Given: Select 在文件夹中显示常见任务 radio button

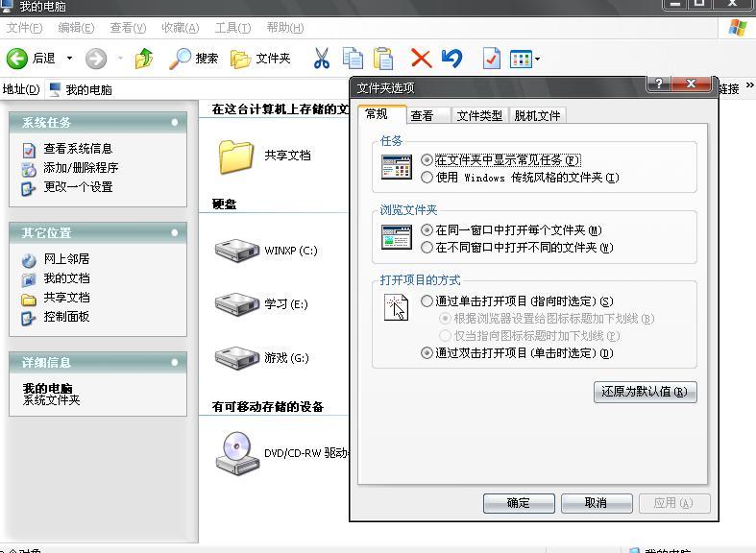Looking at the screenshot, I should pos(427,159).
